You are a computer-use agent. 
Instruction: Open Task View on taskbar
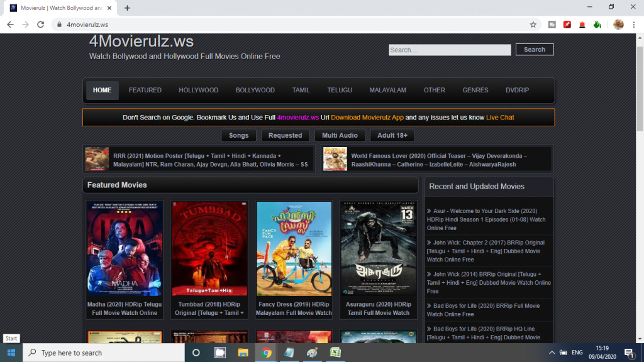click(x=220, y=353)
